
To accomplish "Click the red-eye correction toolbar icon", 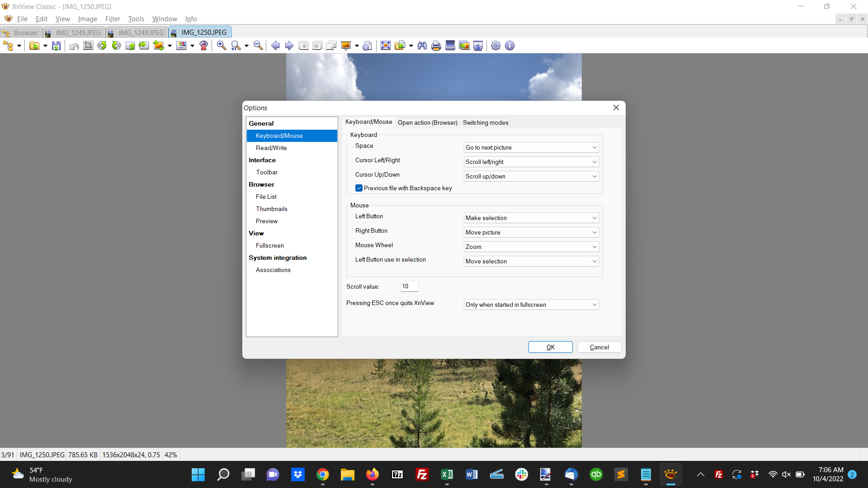I will pos(203,46).
